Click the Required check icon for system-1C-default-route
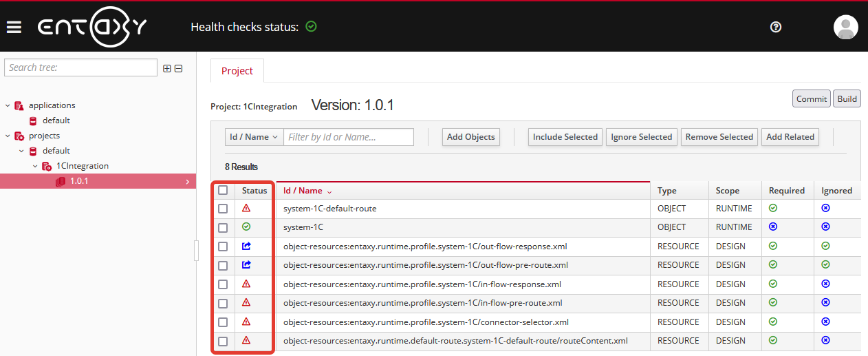Viewport: 868px width, 356px height. coord(773,208)
